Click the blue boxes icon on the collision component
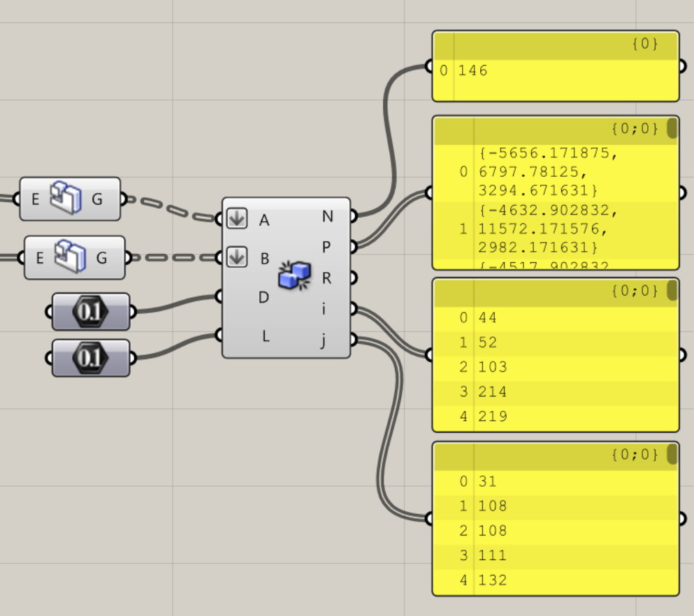This screenshot has height=616, width=694. [294, 276]
